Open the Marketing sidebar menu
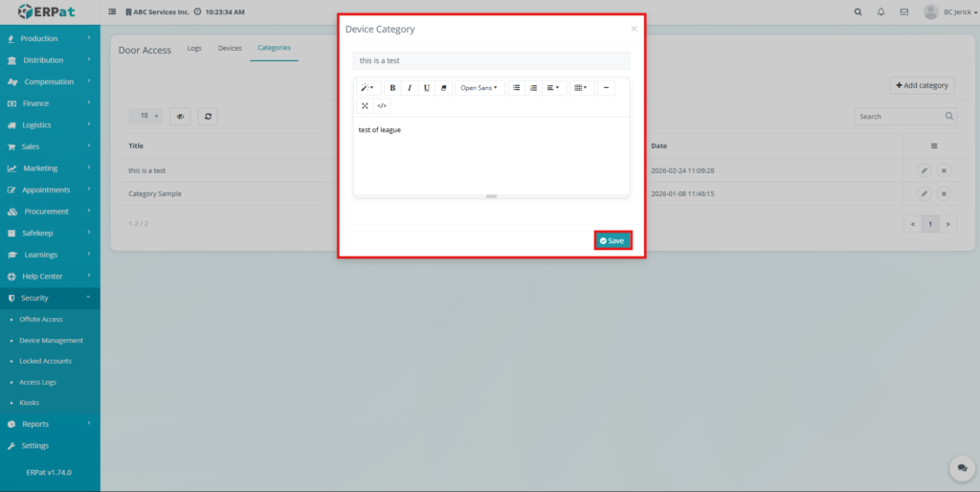This screenshot has height=492, width=980. [50, 168]
